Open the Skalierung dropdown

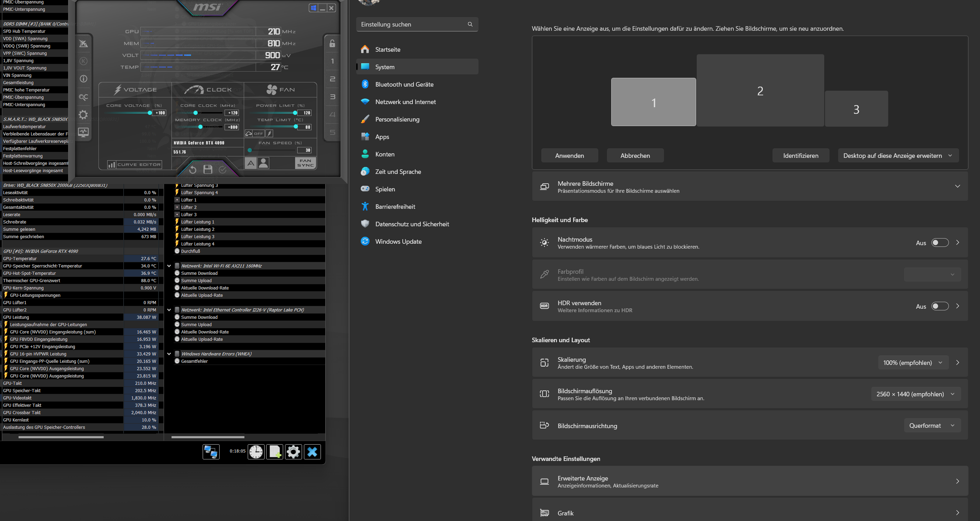912,362
